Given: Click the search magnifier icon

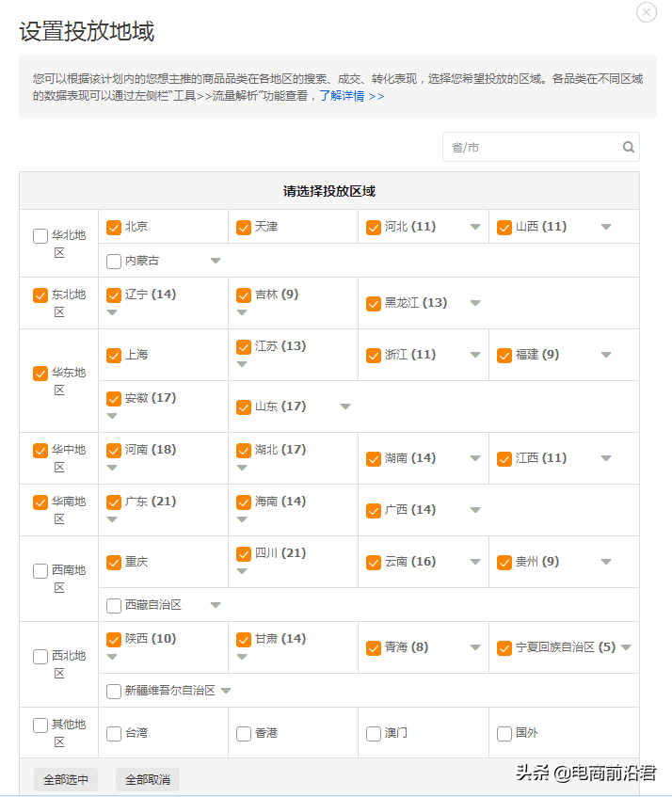Looking at the screenshot, I should click(629, 147).
